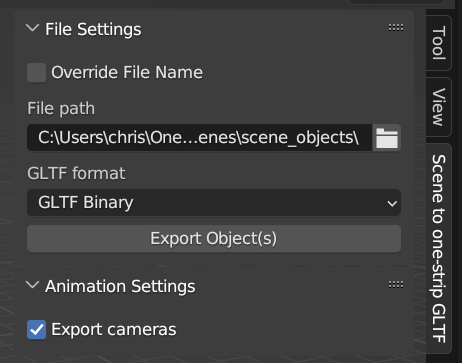Grab the File Settings panel drag handle
The image size is (462, 363).
[x=396, y=28]
